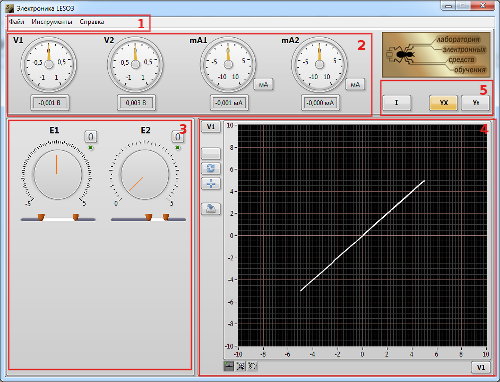The image size is (500, 382).
Task: Reset E1 with its zero button
Action: (90, 136)
